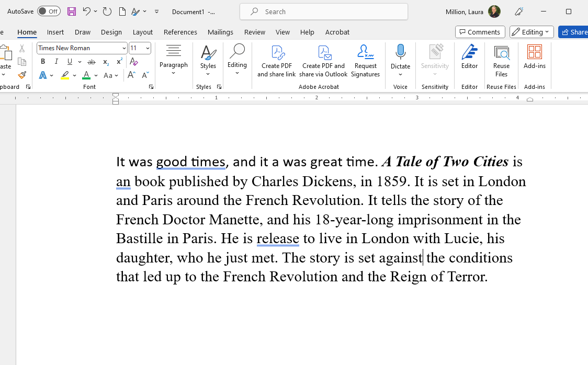
Task: Toggle bold formatting
Action: click(x=43, y=62)
